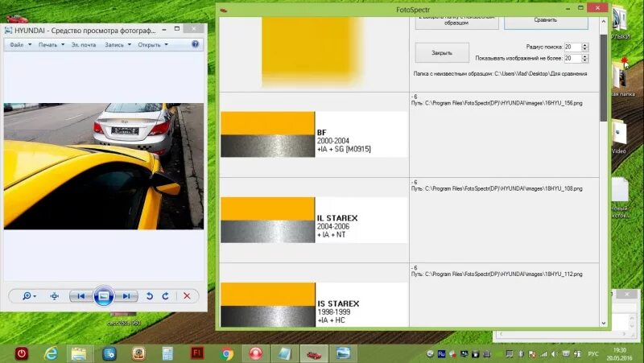Open the Запись dropdown menu
This screenshot has height=363, width=644.
point(118,45)
